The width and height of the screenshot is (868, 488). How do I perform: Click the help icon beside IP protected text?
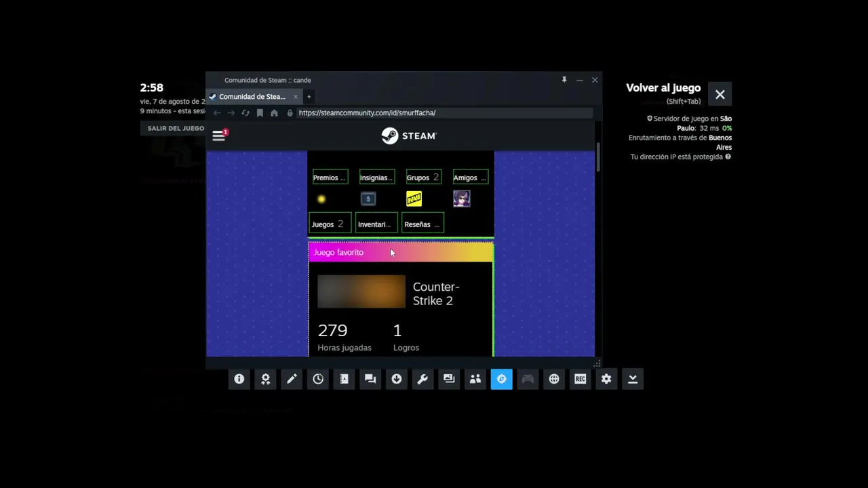pos(728,157)
